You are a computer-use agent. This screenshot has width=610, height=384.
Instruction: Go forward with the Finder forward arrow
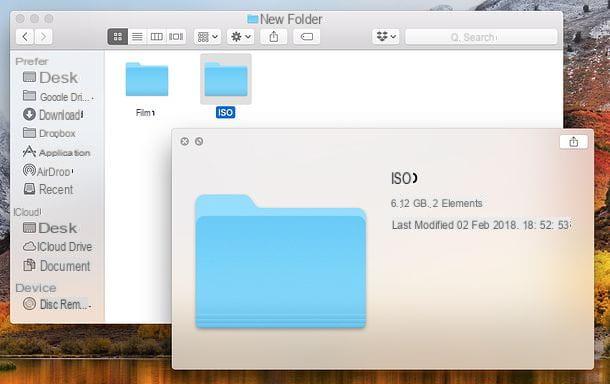click(43, 37)
